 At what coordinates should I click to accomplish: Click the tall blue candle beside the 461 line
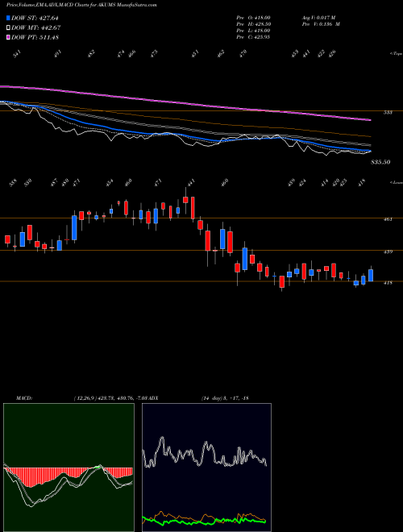click(74, 227)
